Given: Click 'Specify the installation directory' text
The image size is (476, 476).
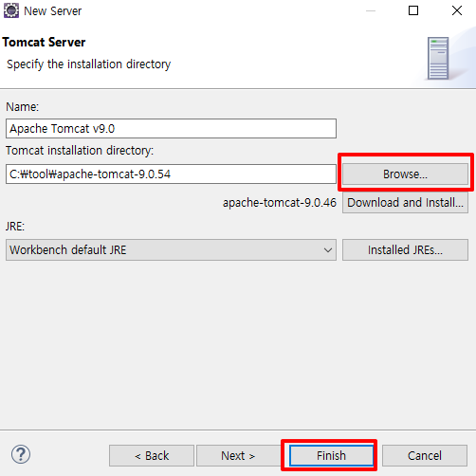Looking at the screenshot, I should (89, 64).
